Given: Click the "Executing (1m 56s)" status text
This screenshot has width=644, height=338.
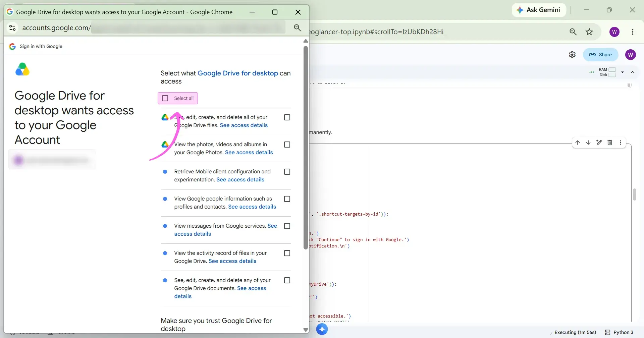Looking at the screenshot, I should tap(575, 332).
